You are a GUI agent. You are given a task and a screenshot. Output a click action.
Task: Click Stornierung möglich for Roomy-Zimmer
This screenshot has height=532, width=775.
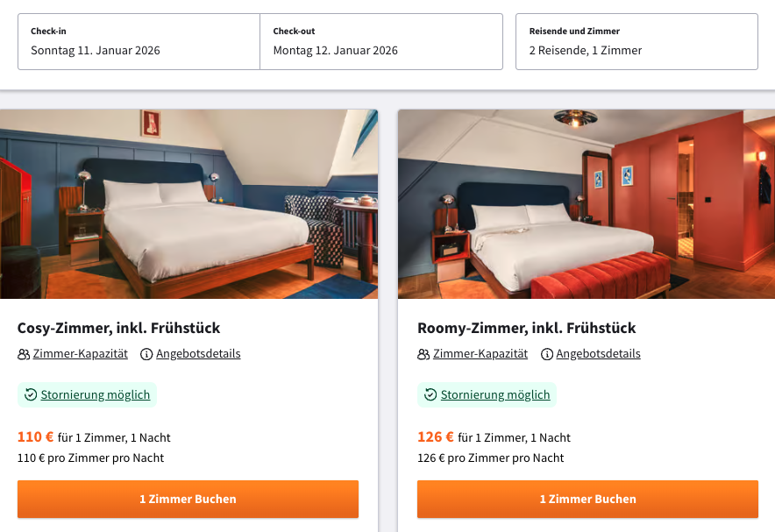point(495,394)
